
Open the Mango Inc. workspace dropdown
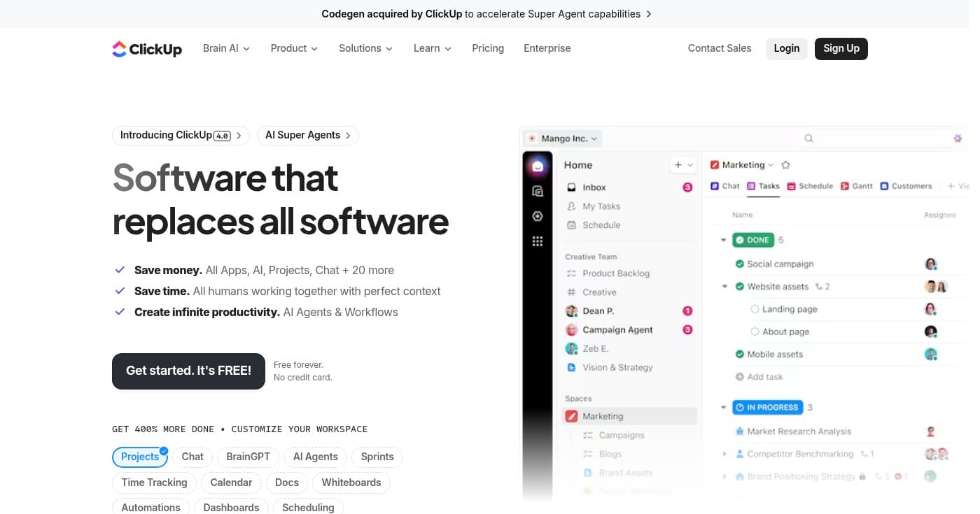(x=562, y=138)
